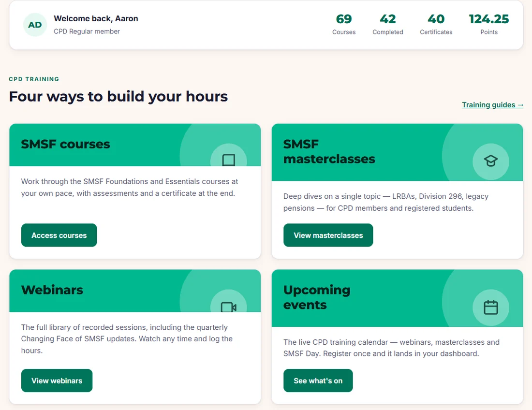Open the Training guides link
Image resolution: width=532 pixels, height=410 pixels.
pyautogui.click(x=492, y=105)
